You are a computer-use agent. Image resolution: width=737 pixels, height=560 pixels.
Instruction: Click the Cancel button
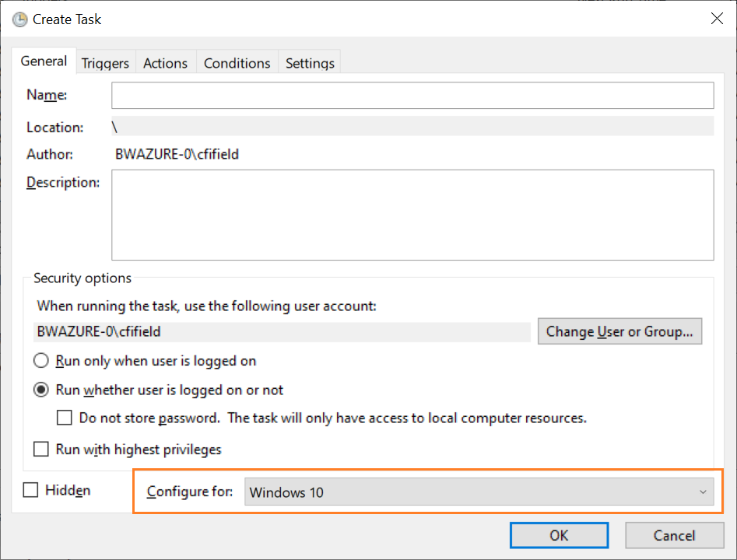[x=674, y=535]
